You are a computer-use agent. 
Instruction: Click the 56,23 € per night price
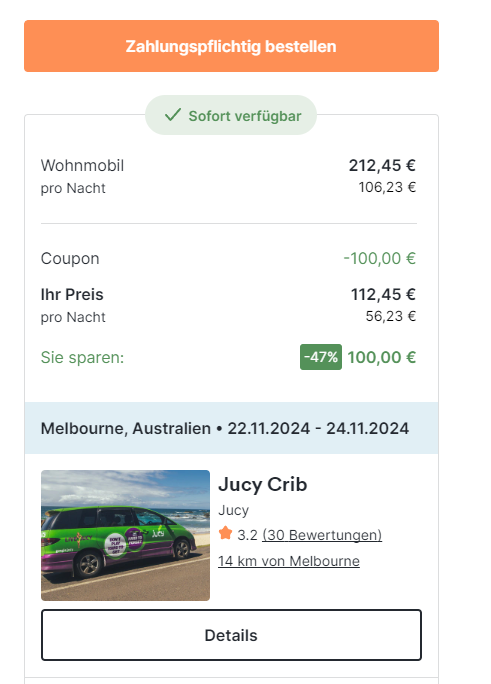[391, 316]
